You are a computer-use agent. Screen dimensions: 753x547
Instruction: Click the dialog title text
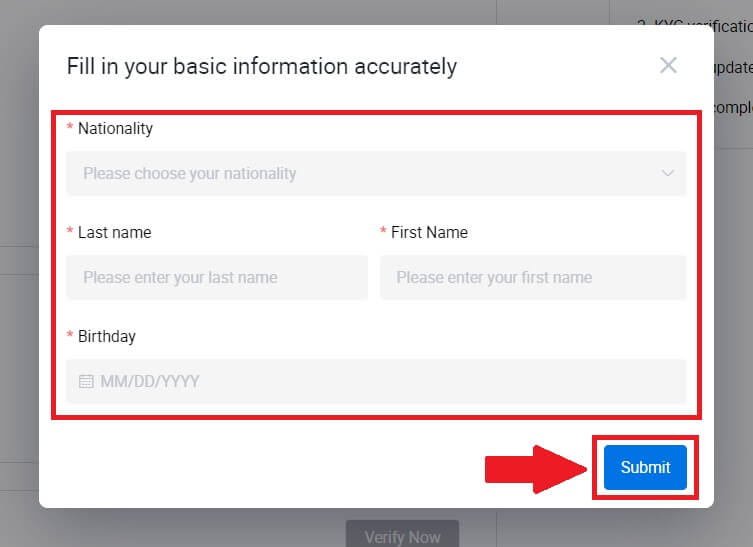pos(262,67)
